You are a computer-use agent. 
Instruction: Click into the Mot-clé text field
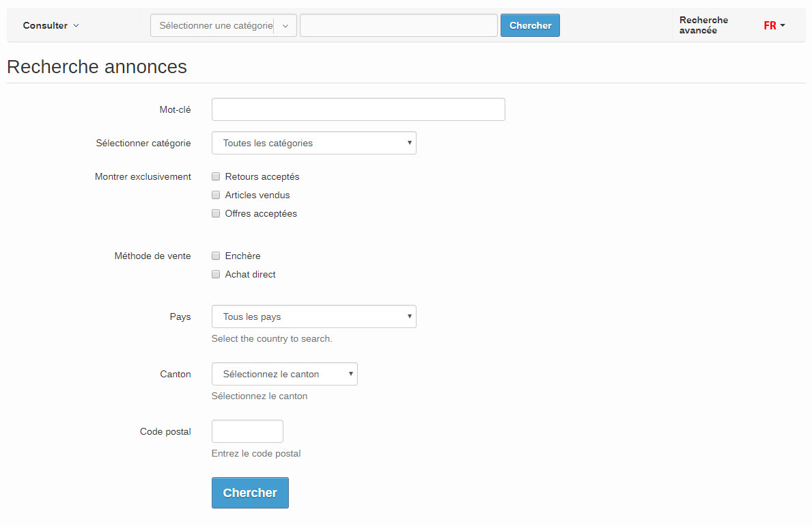pos(359,109)
